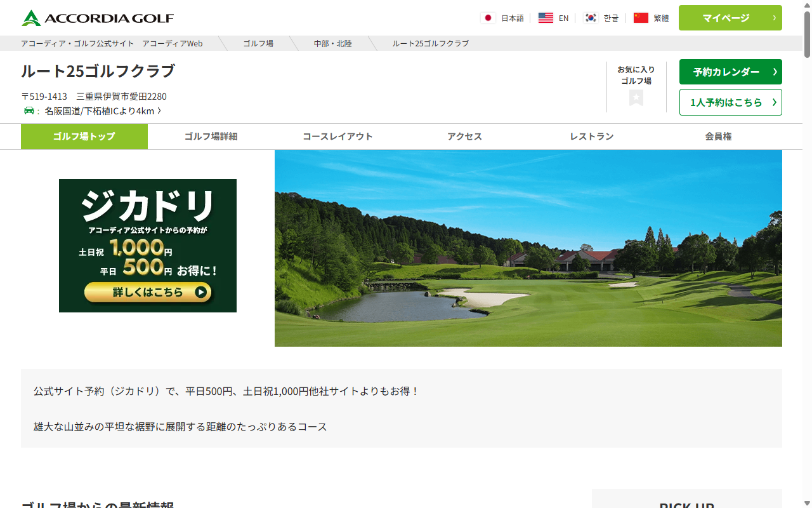Click 1人予約はこちら button
Screen dimensions: 812x508
click(x=730, y=102)
